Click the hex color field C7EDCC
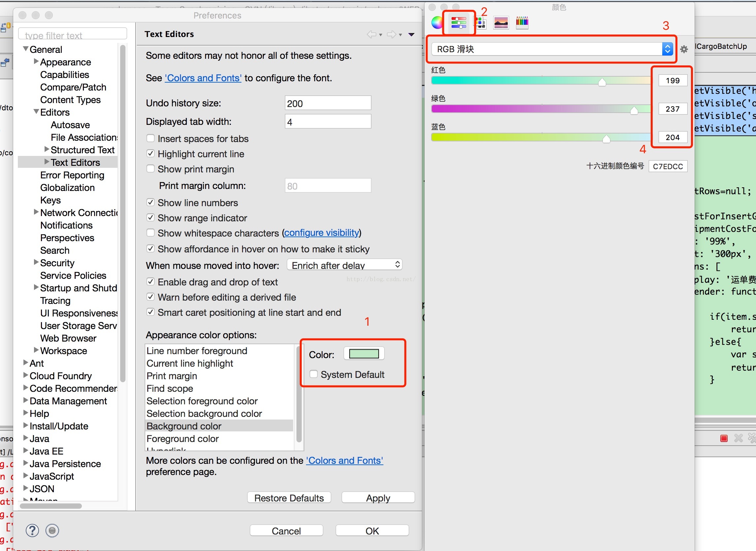Image resolution: width=756 pixels, height=551 pixels. pos(668,166)
